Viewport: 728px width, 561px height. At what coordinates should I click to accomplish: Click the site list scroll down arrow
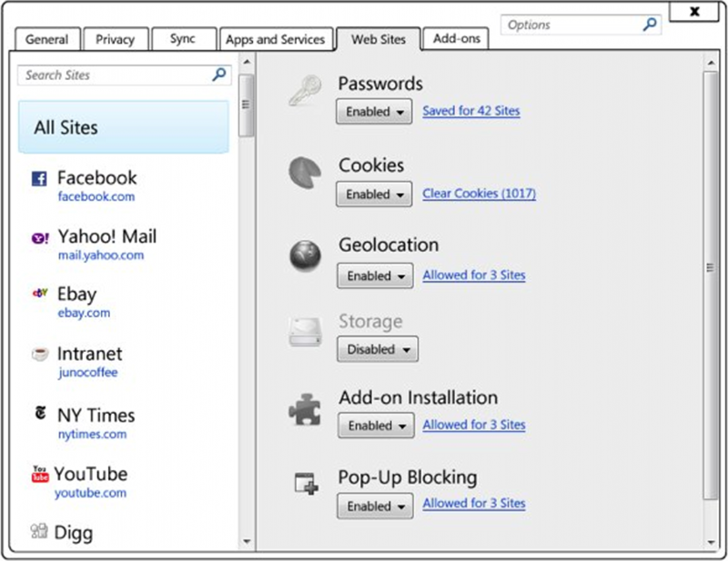[x=247, y=542]
